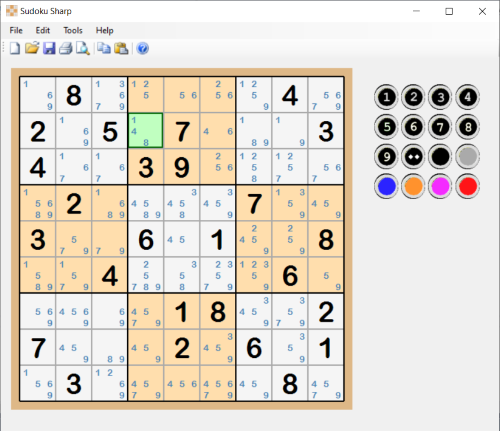Select the green highlighted cell with candidates 1 4 8

[146, 130]
